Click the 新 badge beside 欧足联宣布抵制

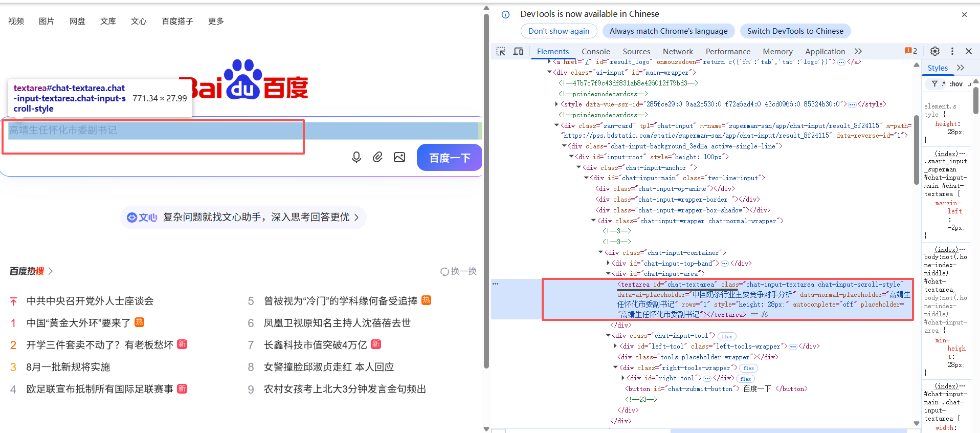(x=182, y=388)
